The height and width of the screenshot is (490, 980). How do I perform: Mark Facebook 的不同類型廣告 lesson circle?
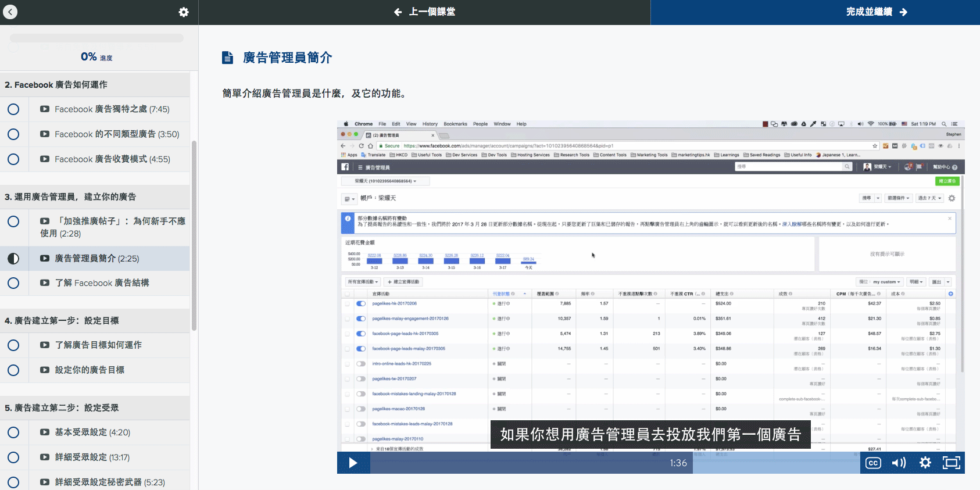coord(13,134)
